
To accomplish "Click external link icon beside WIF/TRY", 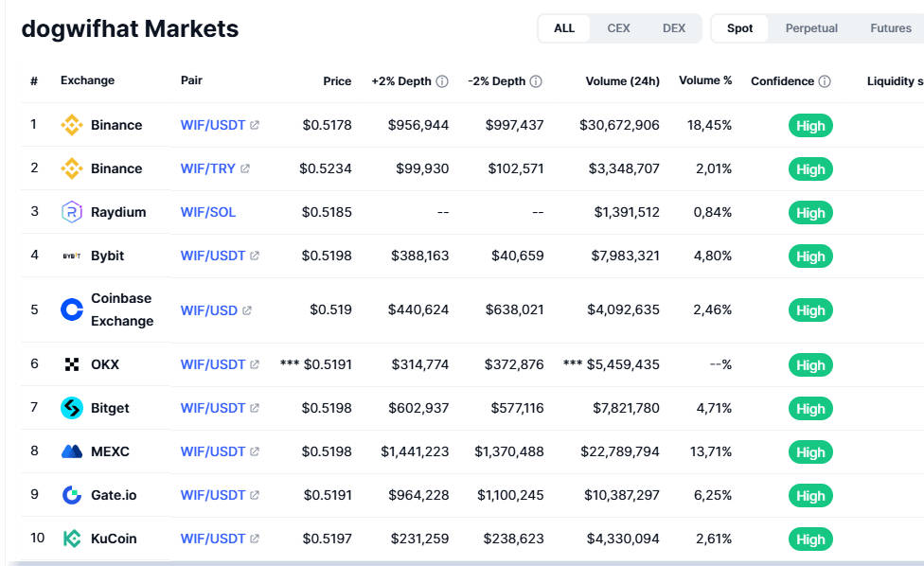I will point(245,168).
